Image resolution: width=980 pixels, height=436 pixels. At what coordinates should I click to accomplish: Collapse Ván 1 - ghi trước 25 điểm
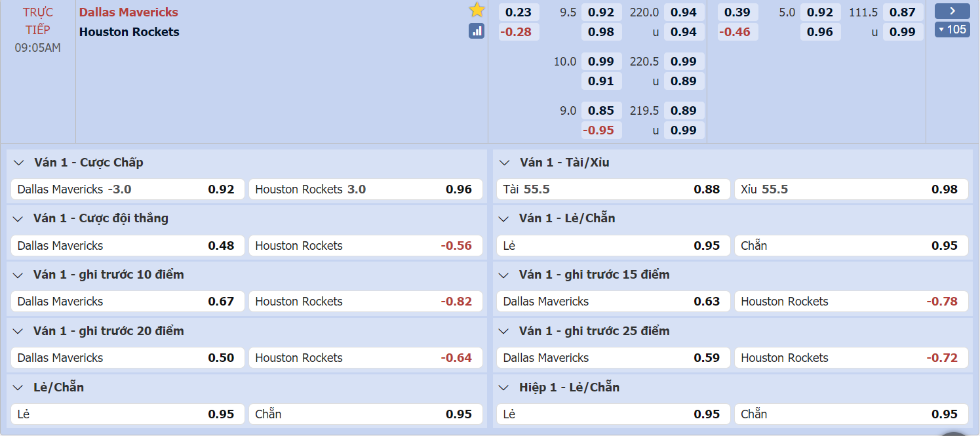pyautogui.click(x=505, y=331)
